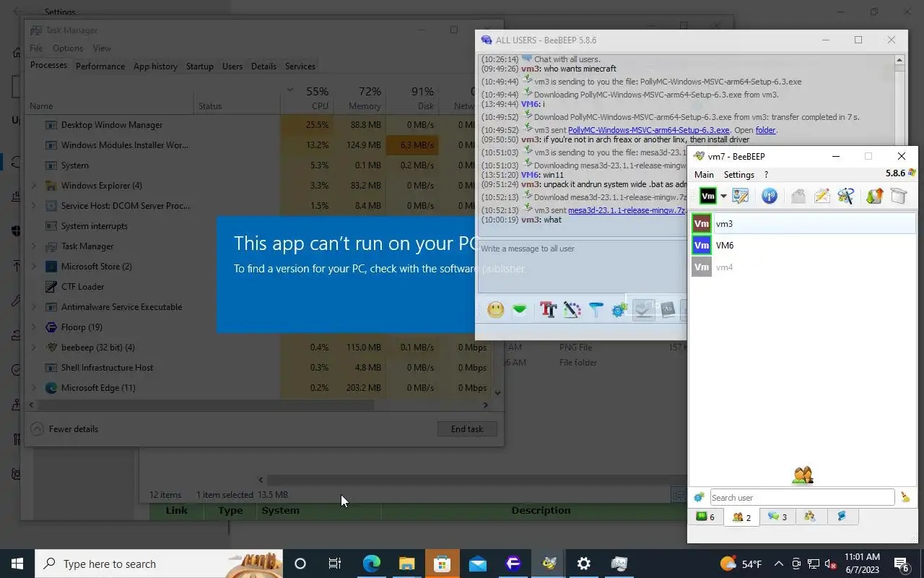Viewport: 924px width, 578px height.
Task: Open Microsoft Store from taskbar
Action: click(443, 564)
